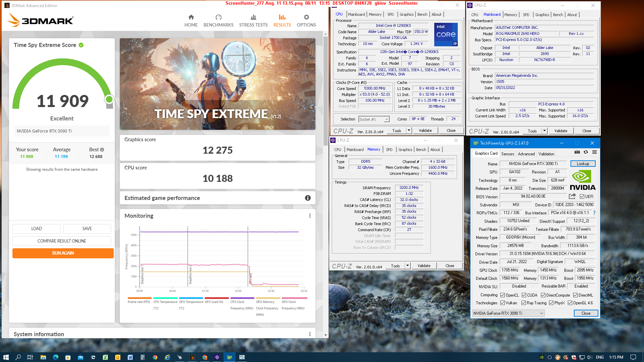Toggle the DirectML checkbox
The width and height of the screenshot is (644, 362).
pyautogui.click(x=575, y=295)
